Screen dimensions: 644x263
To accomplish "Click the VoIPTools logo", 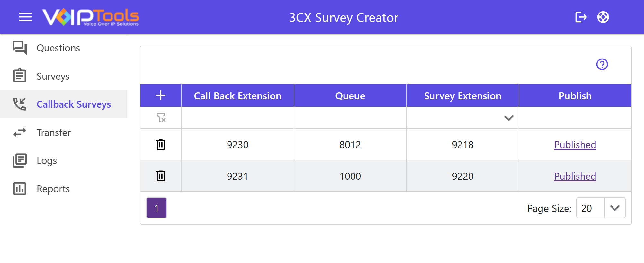I will tap(90, 17).
